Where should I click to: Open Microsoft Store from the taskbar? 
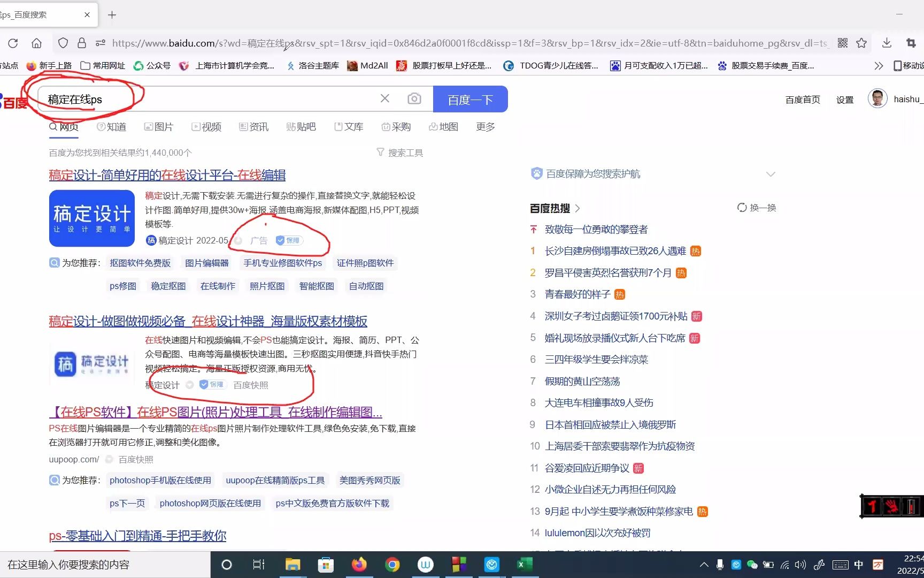(326, 565)
